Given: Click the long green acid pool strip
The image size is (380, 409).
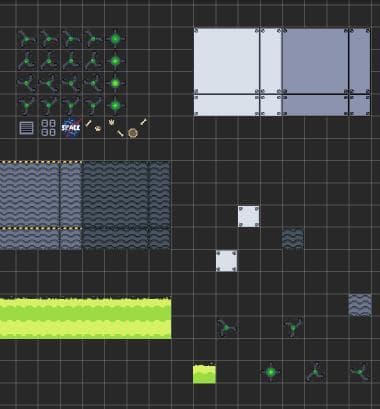Looking at the screenshot, I should (x=86, y=318).
